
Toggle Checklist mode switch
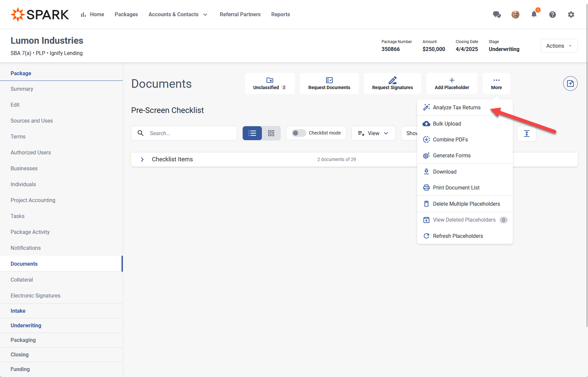pyautogui.click(x=298, y=133)
